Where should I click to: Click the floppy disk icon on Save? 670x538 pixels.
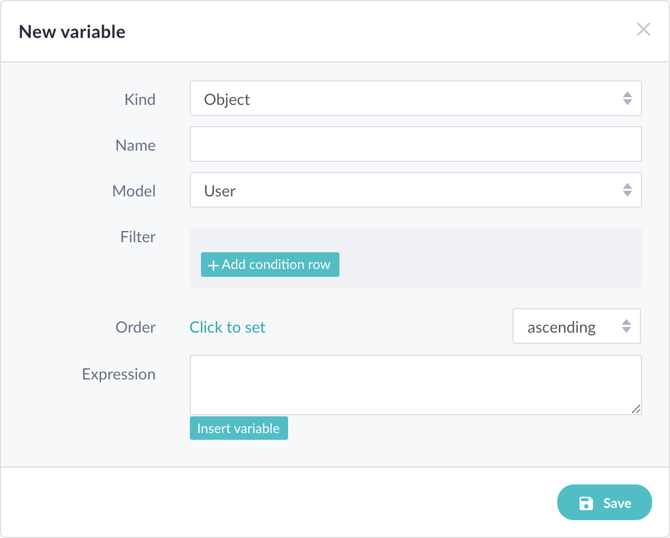(586, 503)
